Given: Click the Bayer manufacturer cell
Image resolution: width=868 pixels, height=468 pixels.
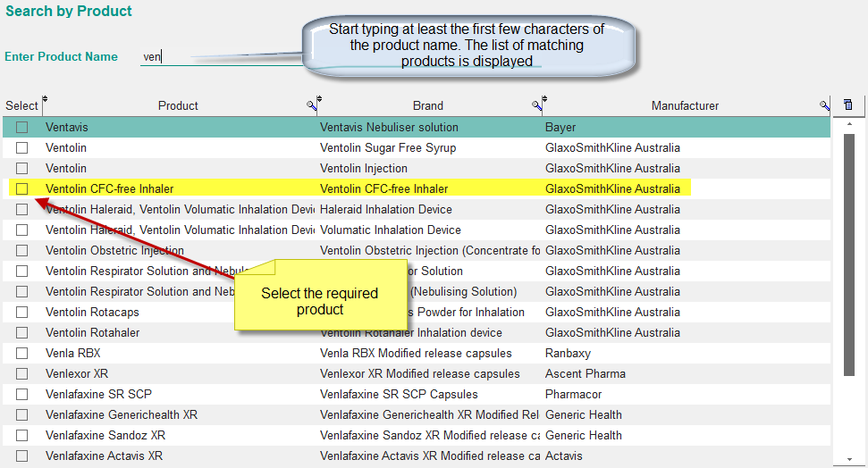Looking at the screenshot, I should click(560, 127).
